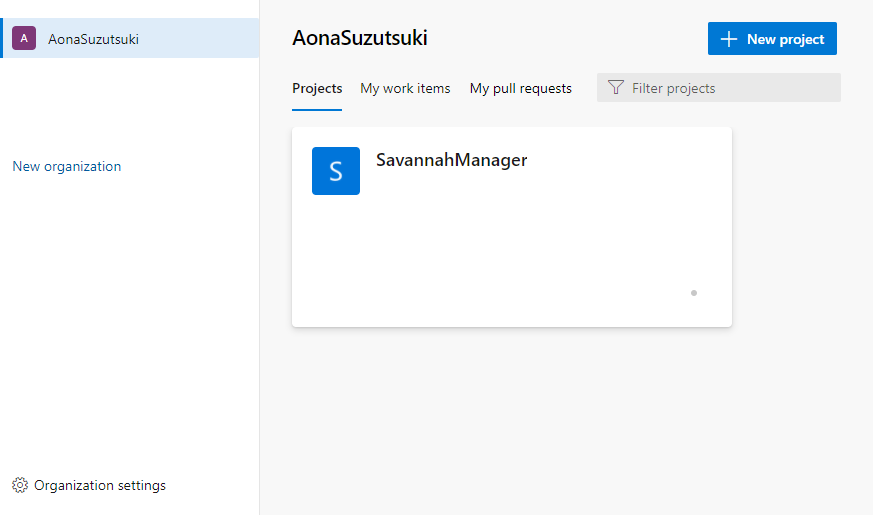The width and height of the screenshot is (873, 515).
Task: Click the blue S project tile icon
Action: 336,171
